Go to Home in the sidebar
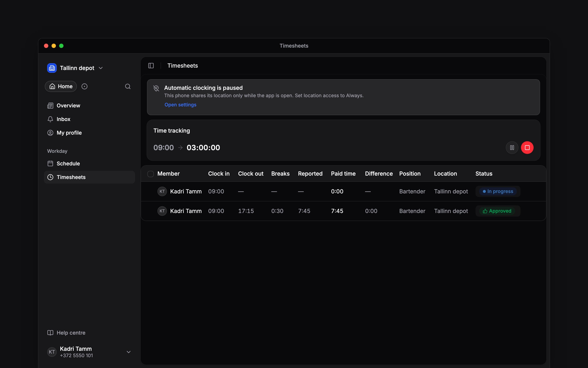Image resolution: width=588 pixels, height=368 pixels. (x=61, y=86)
